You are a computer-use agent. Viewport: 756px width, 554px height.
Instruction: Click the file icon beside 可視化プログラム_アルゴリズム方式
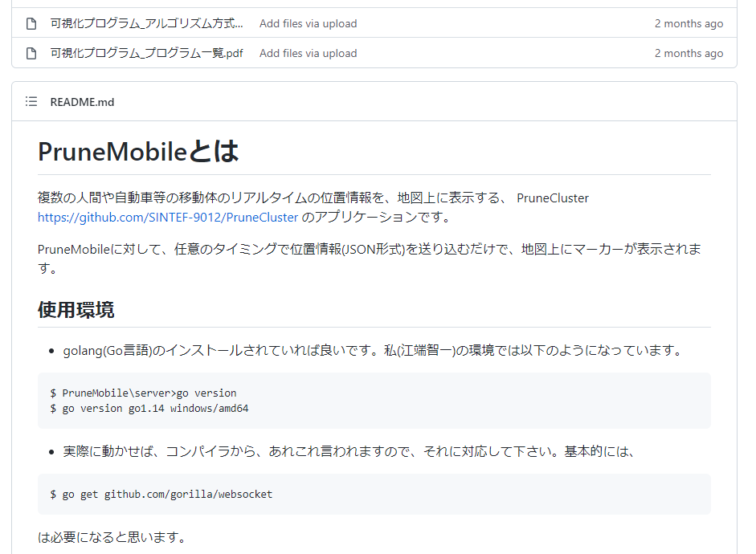coord(31,23)
